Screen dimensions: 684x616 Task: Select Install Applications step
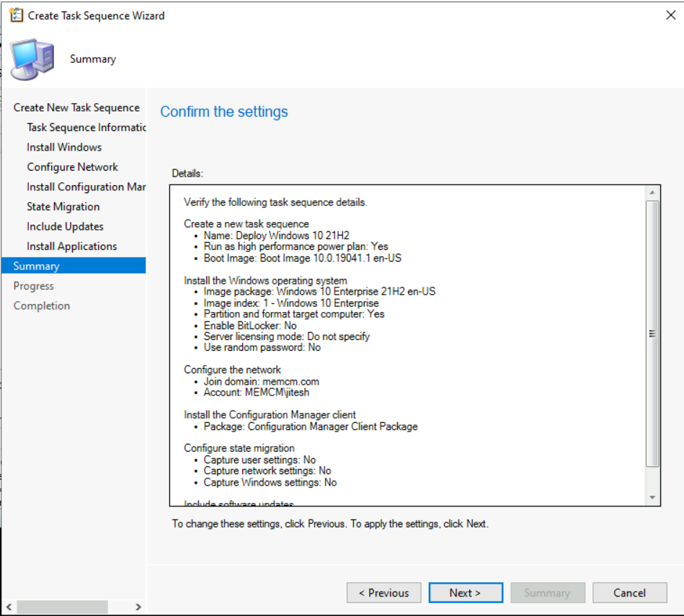point(72,246)
